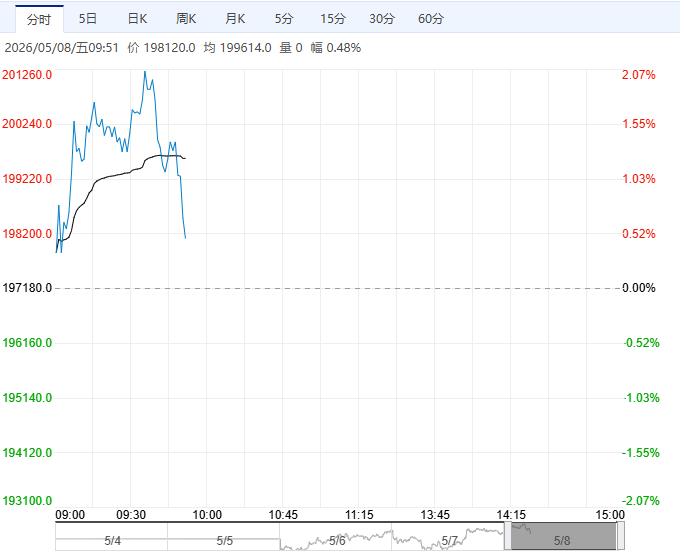Viewport: 684px width, 553px height.
Task: Click the 197180.0 baseline price label
Action: coord(27,288)
